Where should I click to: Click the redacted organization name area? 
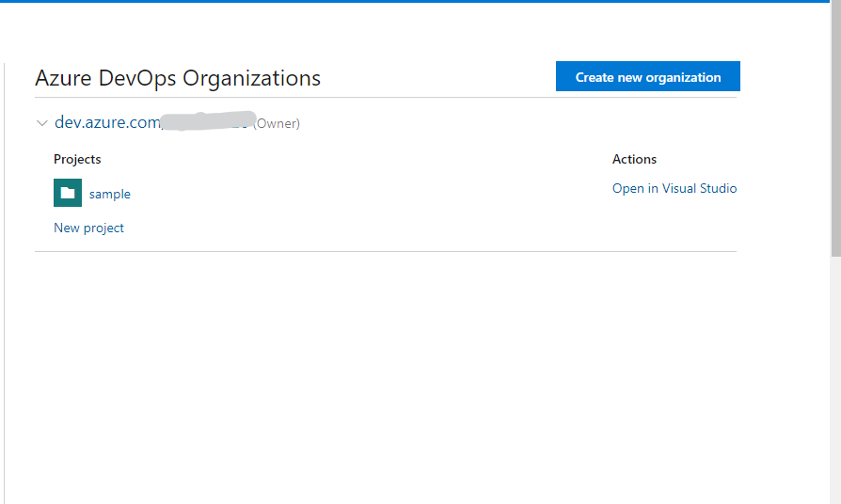tap(207, 121)
